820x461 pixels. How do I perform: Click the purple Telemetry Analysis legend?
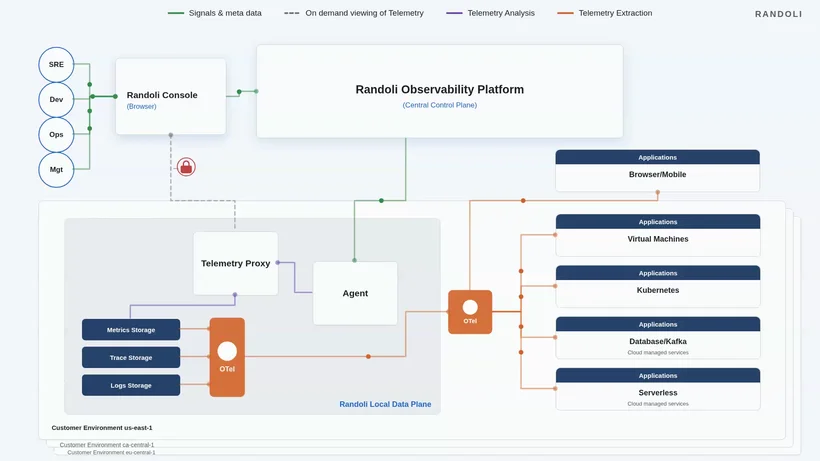click(490, 13)
